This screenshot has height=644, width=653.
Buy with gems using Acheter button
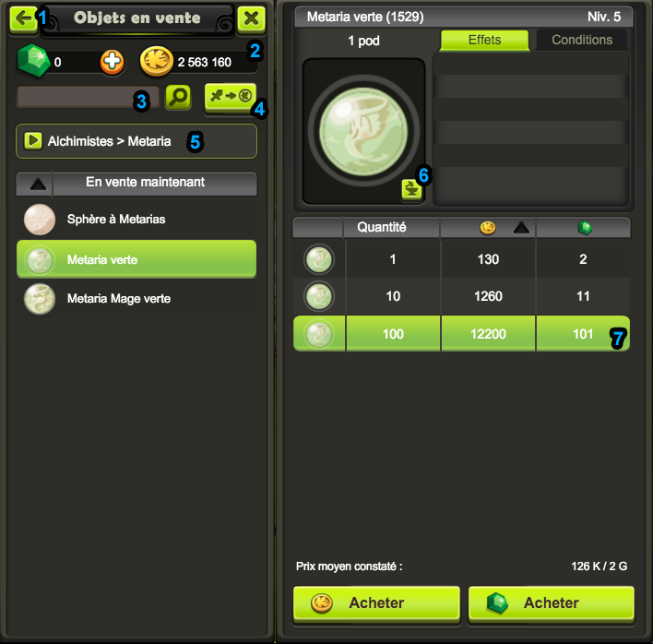coord(551,603)
